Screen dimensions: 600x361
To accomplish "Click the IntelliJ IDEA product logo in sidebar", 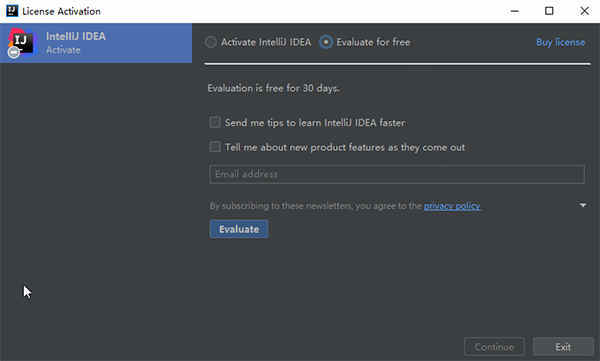I will coord(21,42).
